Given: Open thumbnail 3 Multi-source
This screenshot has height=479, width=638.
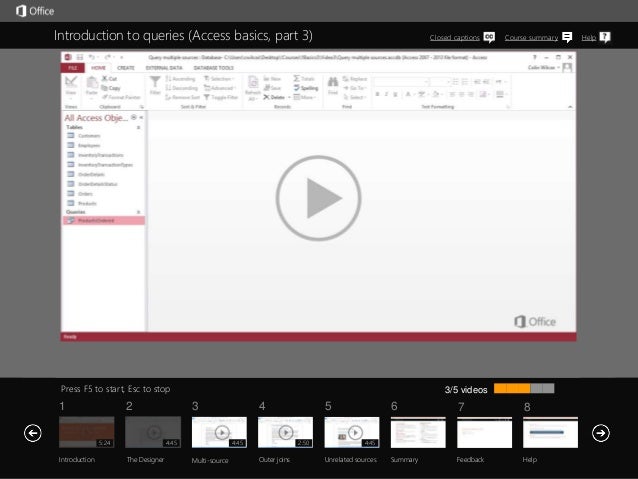Looking at the screenshot, I should 219,432.
